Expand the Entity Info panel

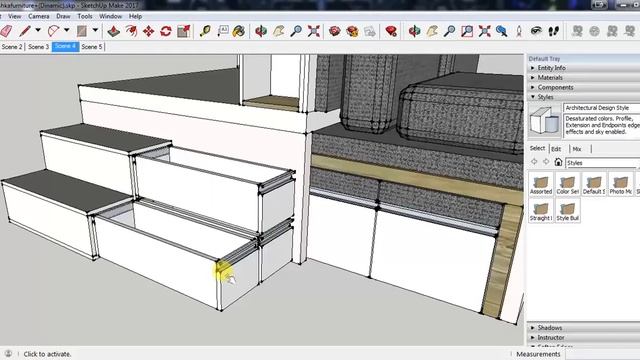coord(584,68)
